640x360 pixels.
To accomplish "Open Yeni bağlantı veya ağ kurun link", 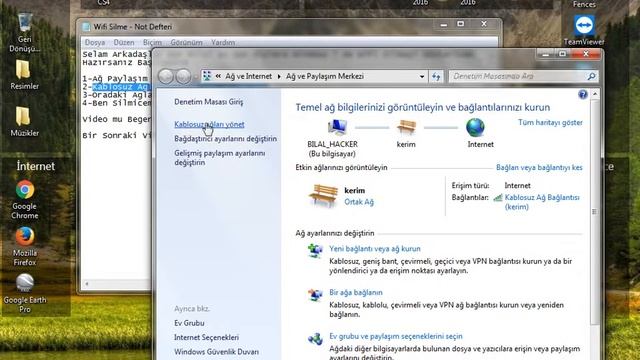I will (375, 249).
